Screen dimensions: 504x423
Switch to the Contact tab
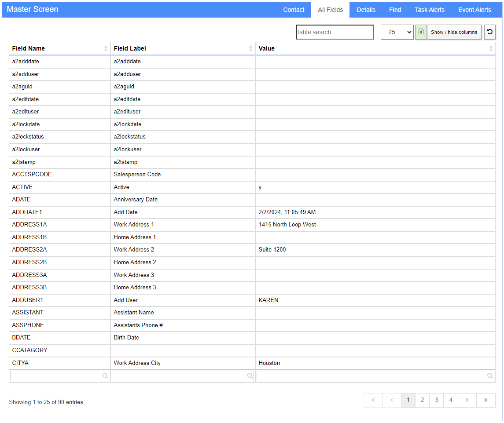pos(294,10)
